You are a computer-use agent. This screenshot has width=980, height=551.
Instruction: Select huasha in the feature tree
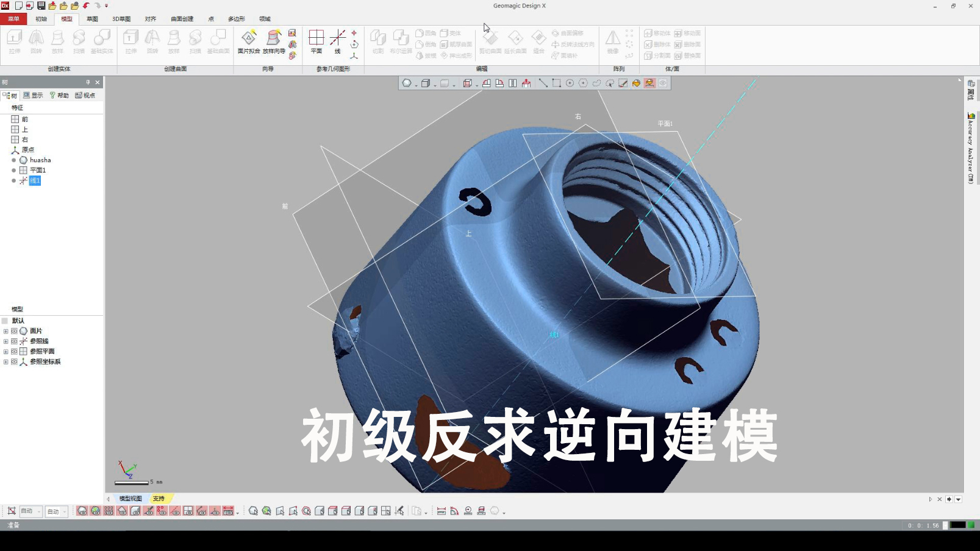[x=40, y=160]
